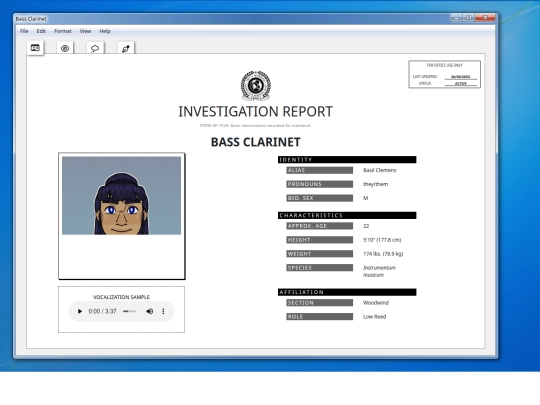Click the AFFILIATION section header

tap(347, 292)
